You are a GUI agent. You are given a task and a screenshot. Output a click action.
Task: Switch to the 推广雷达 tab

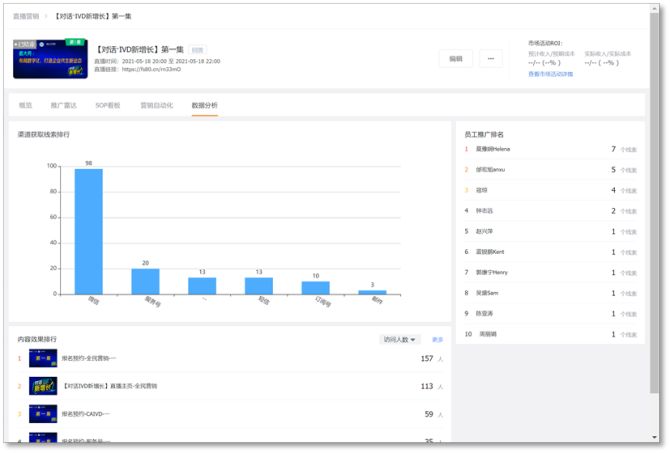click(x=62, y=105)
